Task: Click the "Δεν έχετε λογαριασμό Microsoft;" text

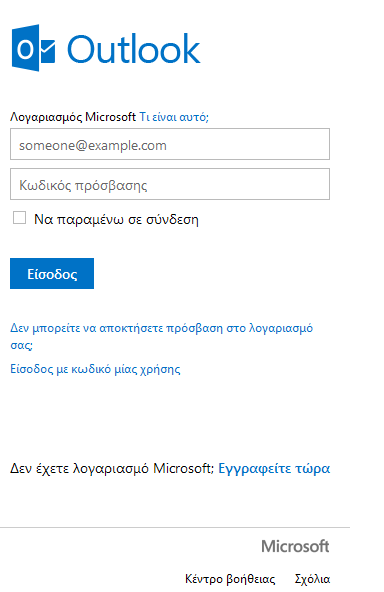Action: tap(112, 469)
